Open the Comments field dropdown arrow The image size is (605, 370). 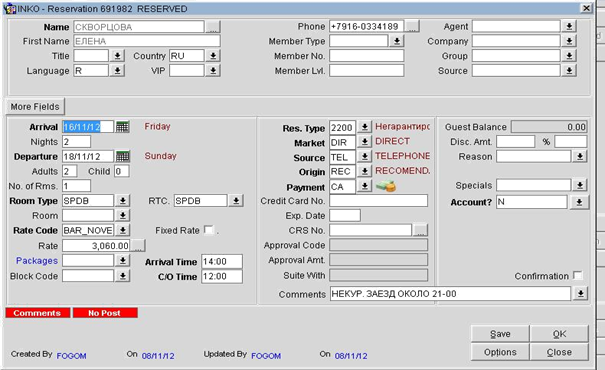(580, 294)
